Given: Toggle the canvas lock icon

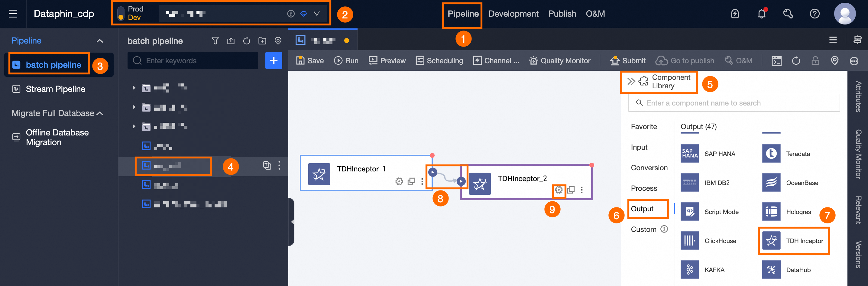Looking at the screenshot, I should click(815, 61).
